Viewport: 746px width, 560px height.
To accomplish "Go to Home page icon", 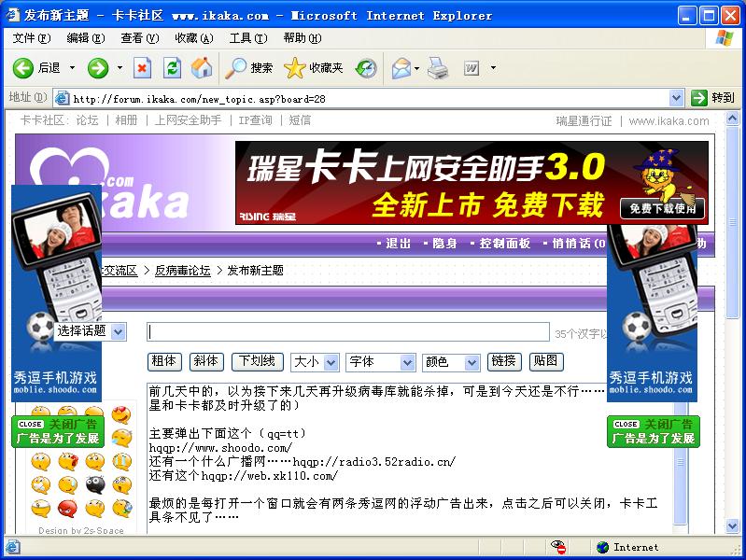I will click(x=202, y=68).
